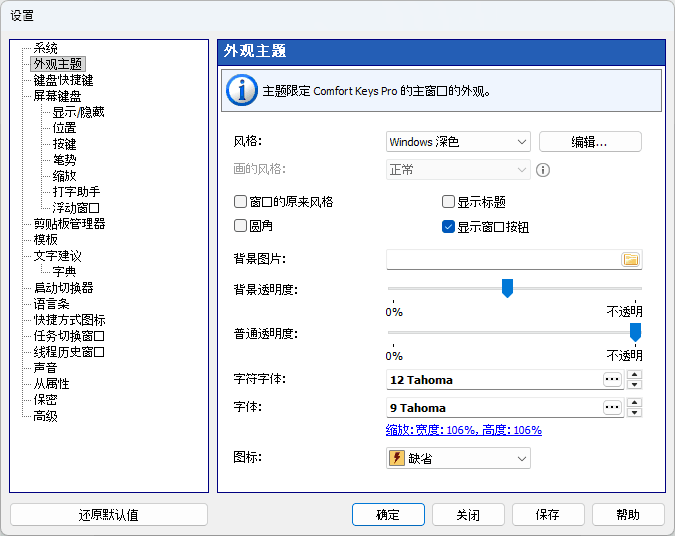
Task: Increase 字体 size with up arrow
Action: click(635, 403)
